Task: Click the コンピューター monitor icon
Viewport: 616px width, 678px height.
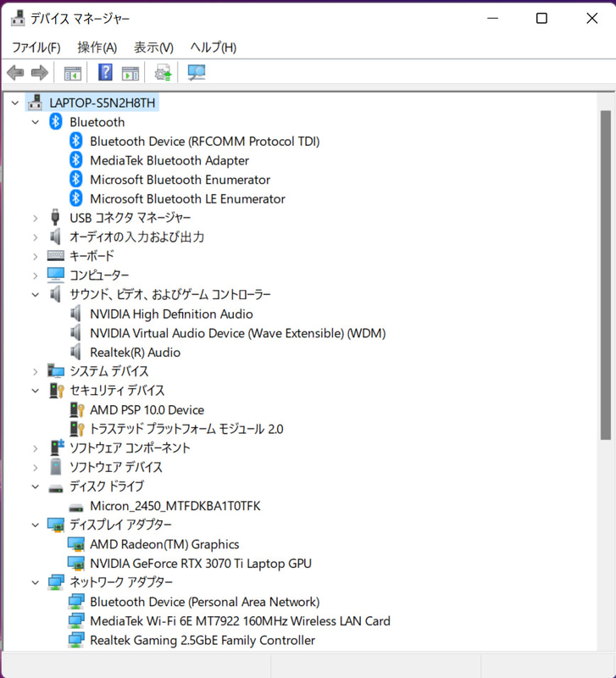Action: [55, 275]
